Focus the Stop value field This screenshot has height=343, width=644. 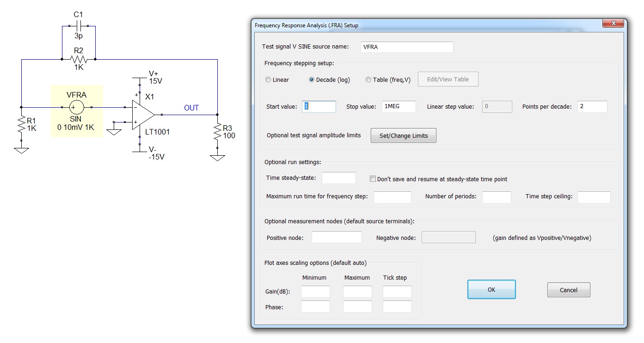click(399, 107)
